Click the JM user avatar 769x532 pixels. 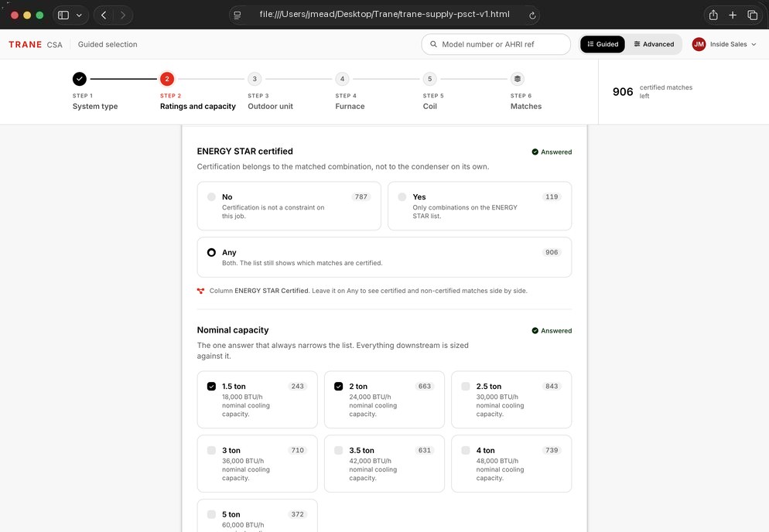pyautogui.click(x=699, y=44)
